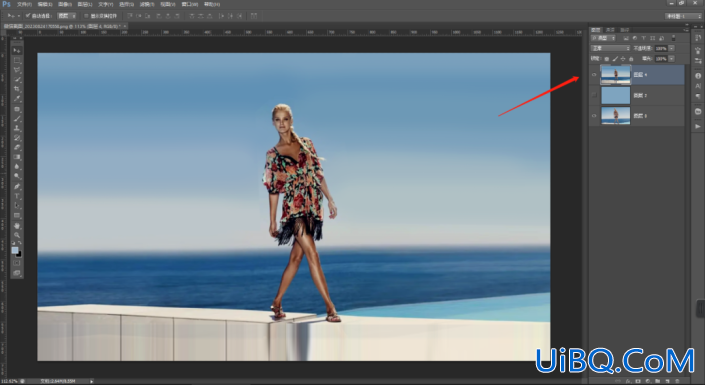Open the blend mode dropdown

coord(611,48)
